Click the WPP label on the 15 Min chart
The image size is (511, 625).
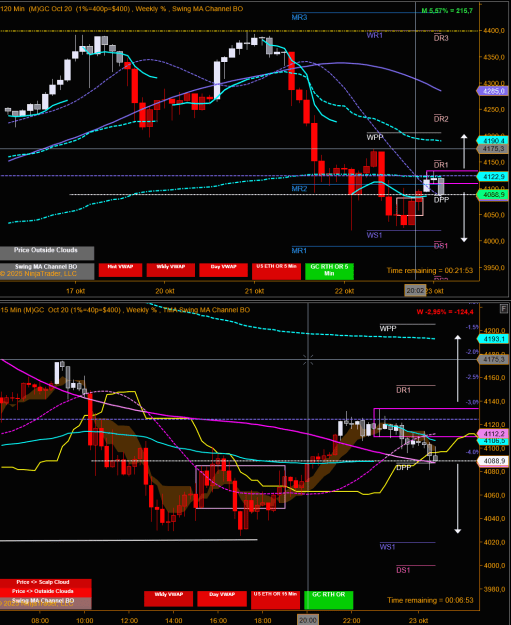388,328
